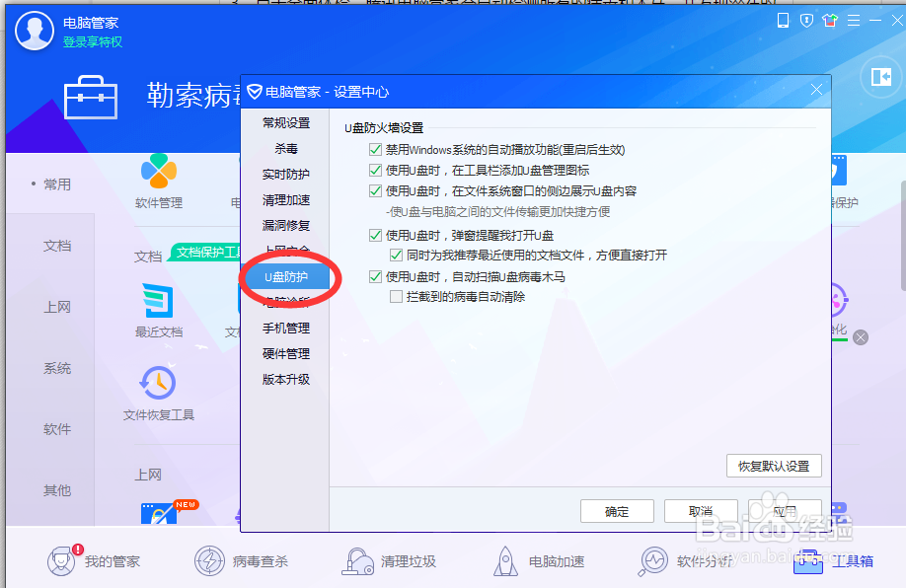Toggle 在文件系统窗口的侧边展示U盘内容 checkbox
The image size is (906, 588).
(375, 191)
